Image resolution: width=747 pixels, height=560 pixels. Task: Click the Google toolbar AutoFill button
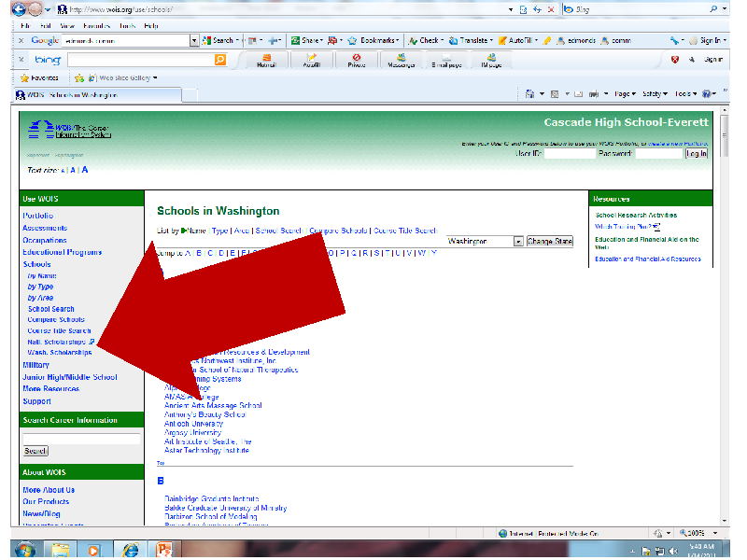(518, 40)
